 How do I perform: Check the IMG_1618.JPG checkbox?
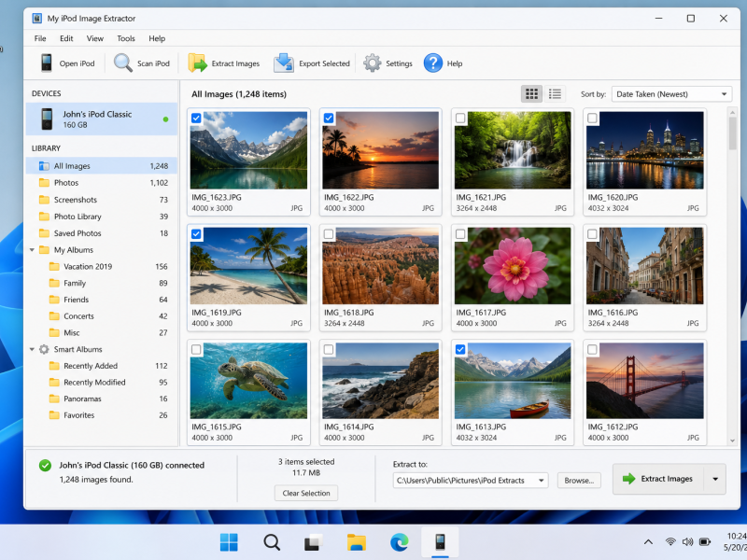[x=329, y=234]
